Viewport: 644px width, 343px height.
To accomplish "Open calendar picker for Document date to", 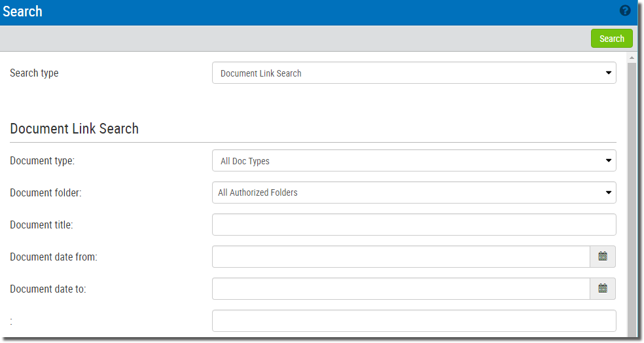I will pos(603,289).
